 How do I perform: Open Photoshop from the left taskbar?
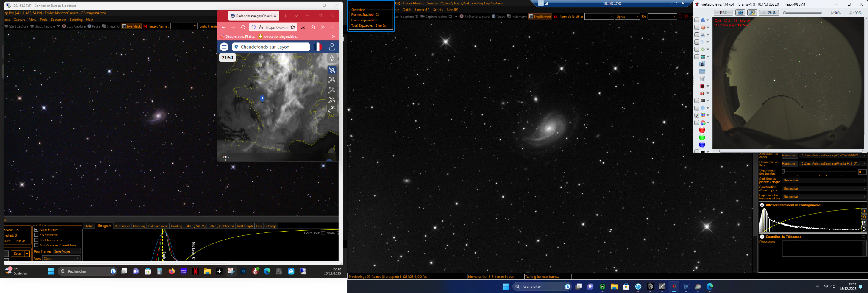(x=243, y=271)
